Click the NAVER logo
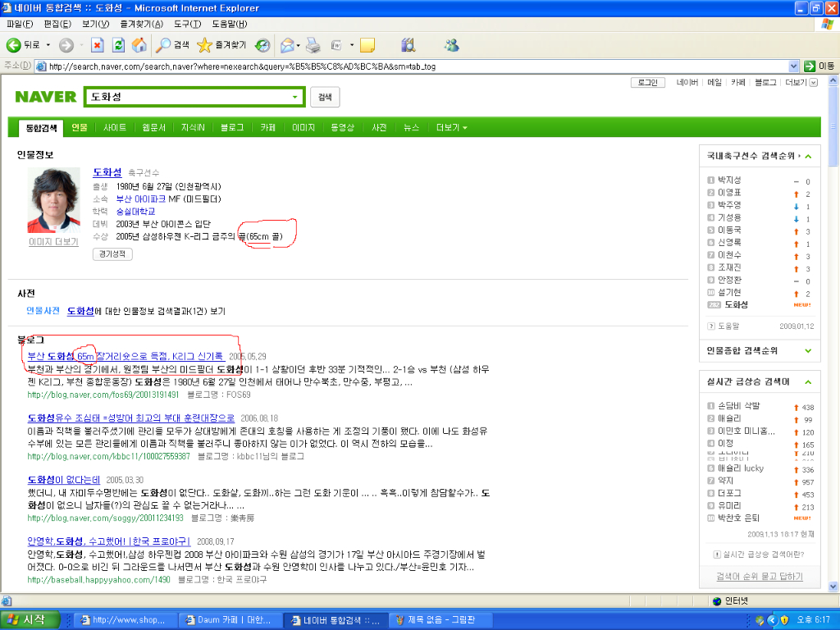840x630 pixels. [46, 97]
